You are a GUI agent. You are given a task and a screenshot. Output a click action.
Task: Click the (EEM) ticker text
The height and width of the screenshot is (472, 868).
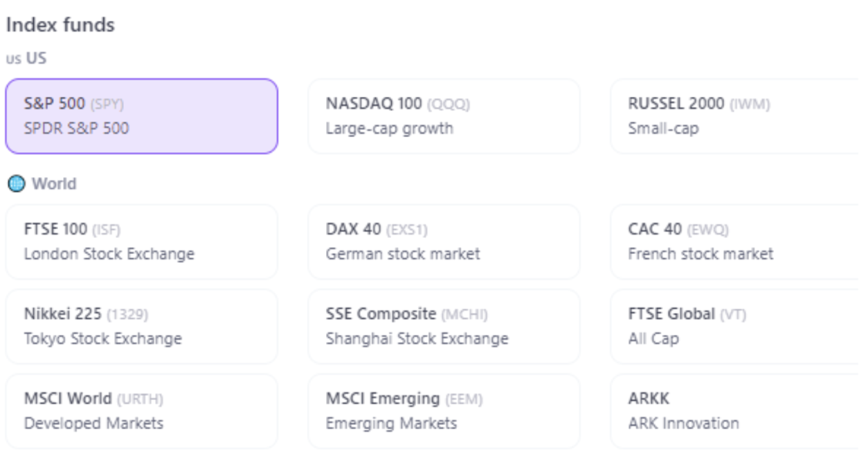(464, 399)
